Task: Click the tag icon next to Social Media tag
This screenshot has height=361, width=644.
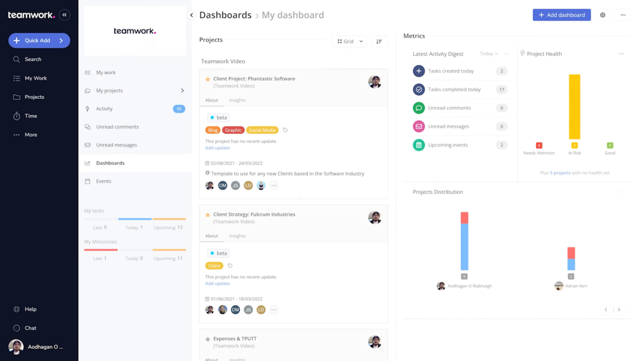Action: [x=285, y=130]
